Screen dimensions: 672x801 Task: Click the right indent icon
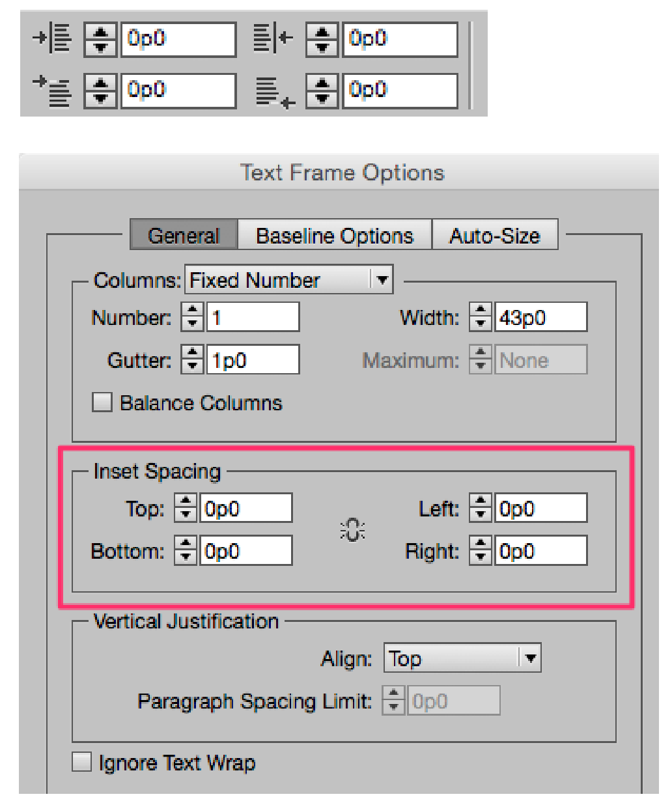point(273,39)
